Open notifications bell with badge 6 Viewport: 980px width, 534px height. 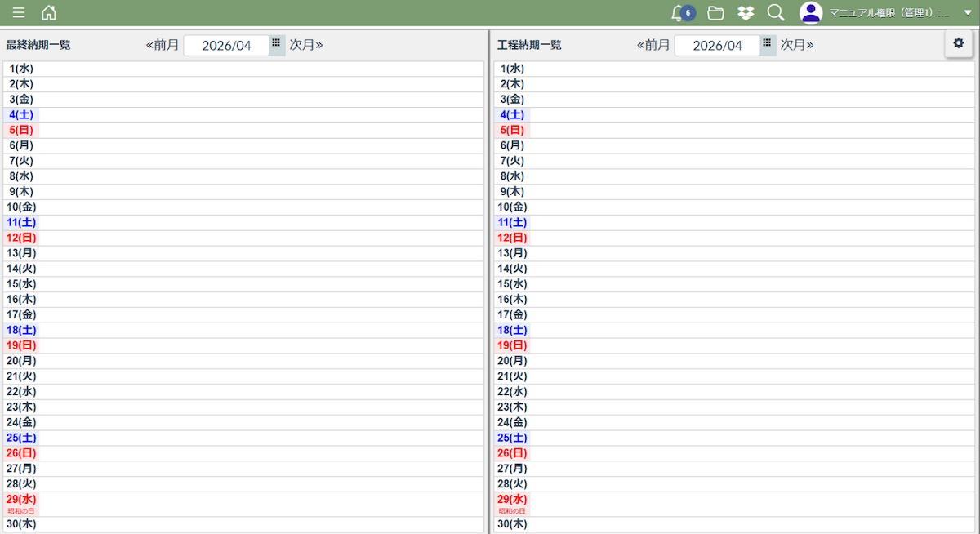(681, 12)
